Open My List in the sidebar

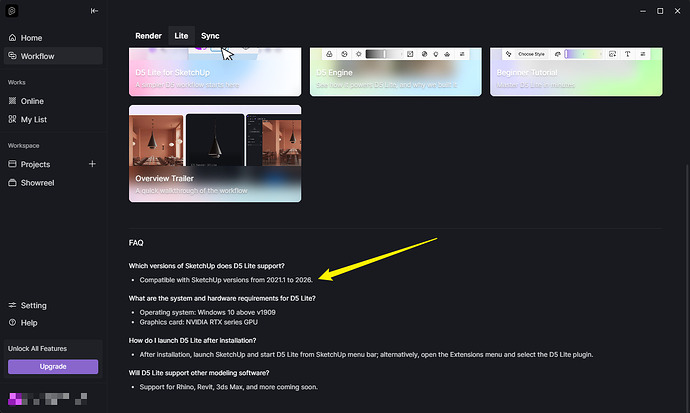click(53, 120)
